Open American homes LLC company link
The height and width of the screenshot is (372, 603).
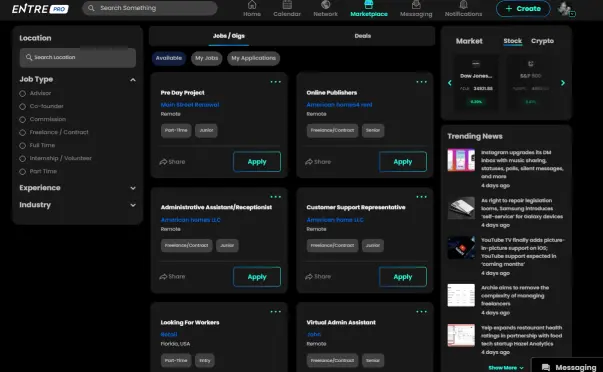point(190,220)
